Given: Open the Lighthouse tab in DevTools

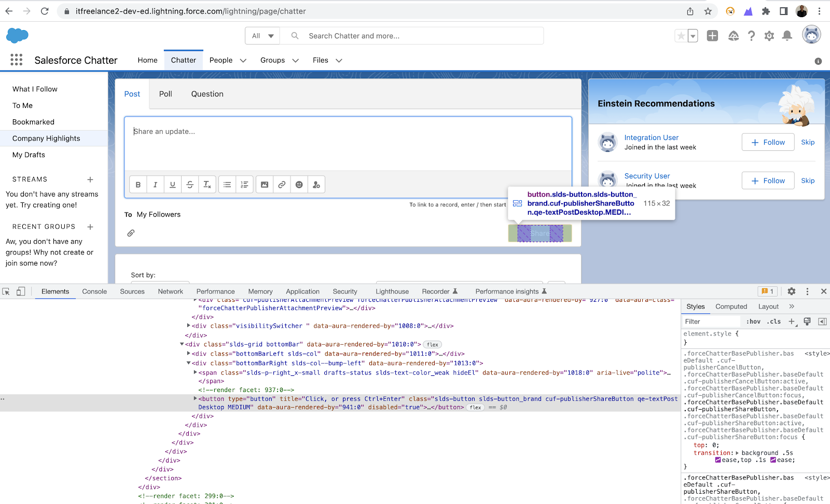Looking at the screenshot, I should coord(392,291).
